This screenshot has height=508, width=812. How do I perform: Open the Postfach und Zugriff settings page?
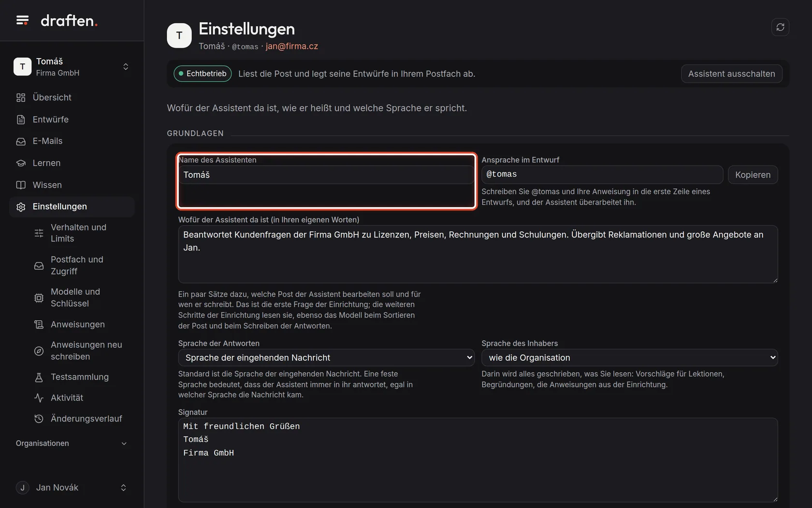[x=81, y=266]
